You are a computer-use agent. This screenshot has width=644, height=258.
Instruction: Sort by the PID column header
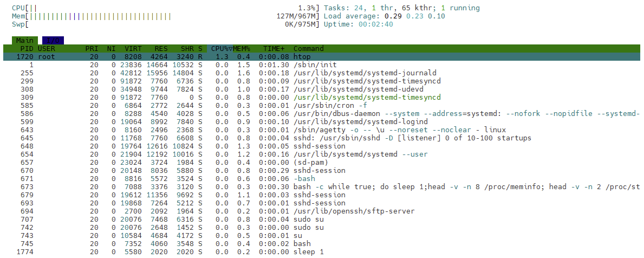27,48
